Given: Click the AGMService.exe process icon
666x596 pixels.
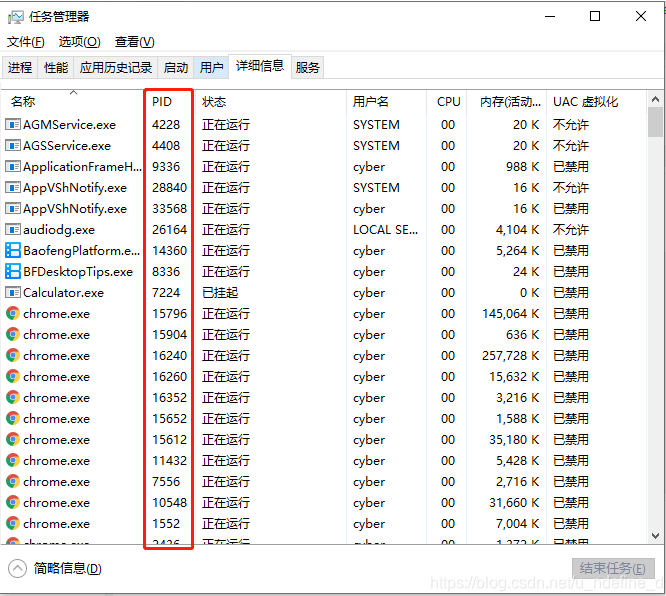Looking at the screenshot, I should [x=13, y=124].
